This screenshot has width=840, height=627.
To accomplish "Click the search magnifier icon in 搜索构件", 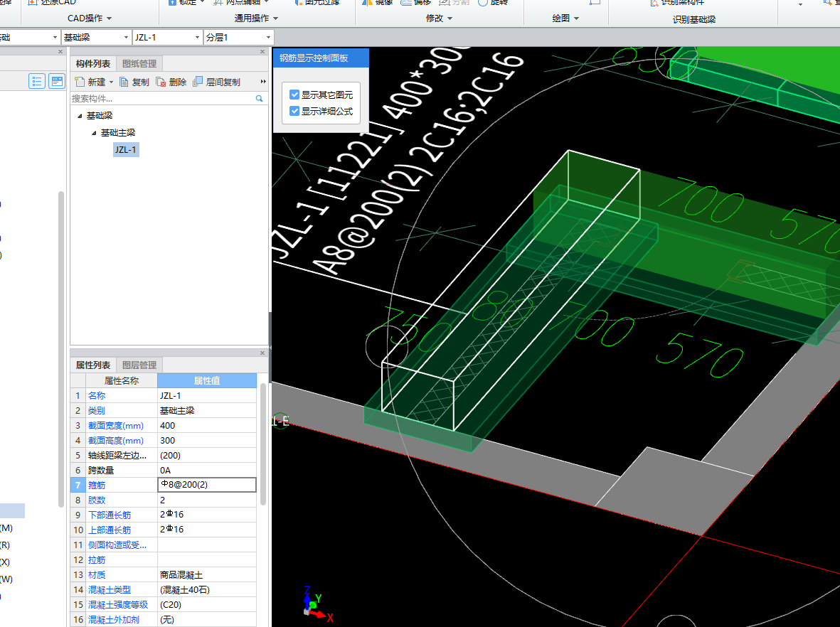I will tap(260, 99).
